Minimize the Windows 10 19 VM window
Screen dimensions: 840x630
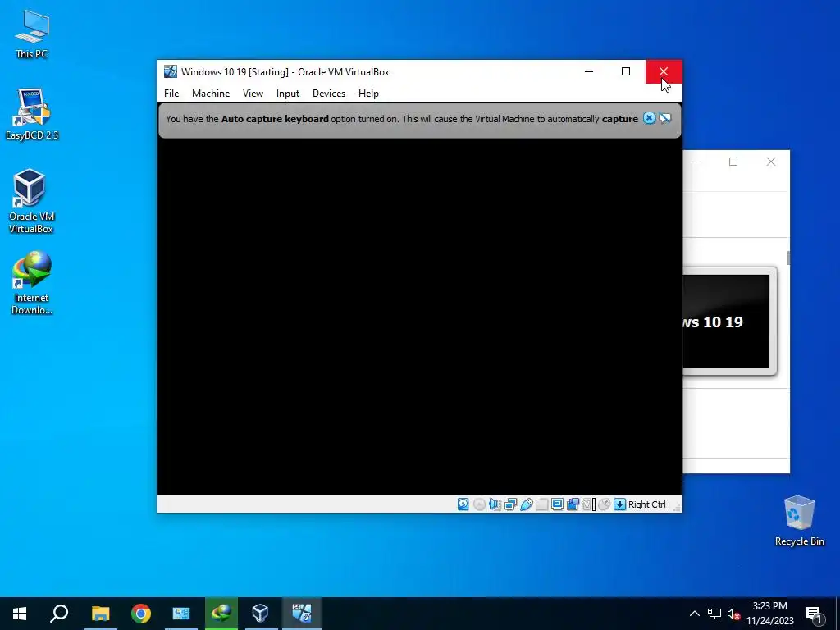tap(589, 72)
